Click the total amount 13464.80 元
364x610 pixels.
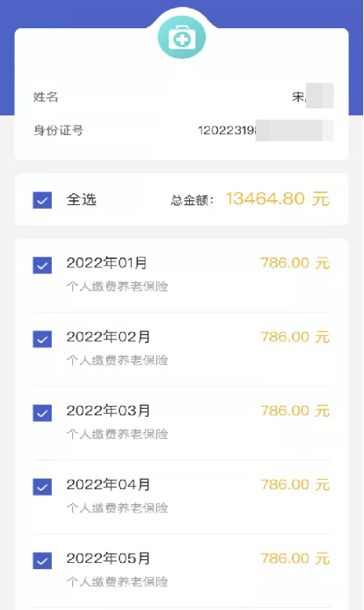pos(277,199)
